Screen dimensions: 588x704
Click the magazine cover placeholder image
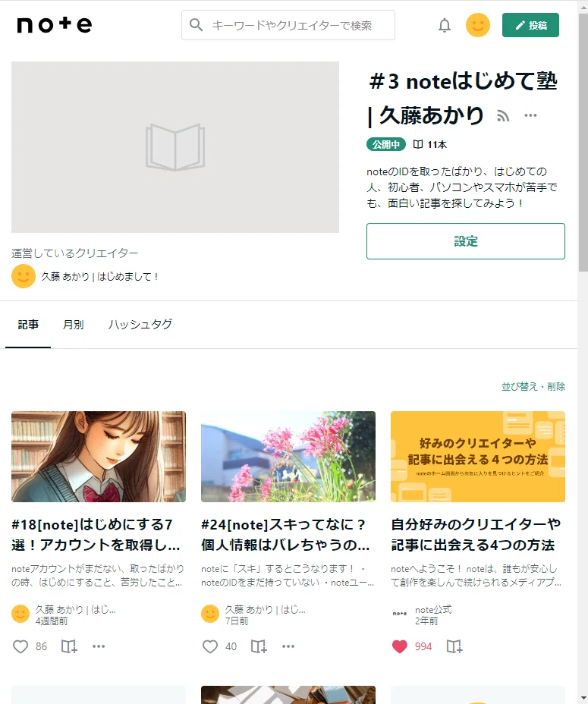pos(175,147)
